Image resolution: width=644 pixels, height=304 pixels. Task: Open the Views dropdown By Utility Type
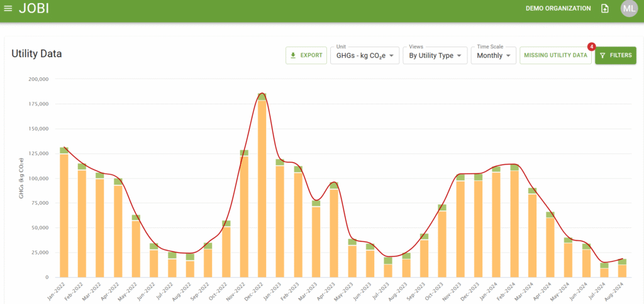point(435,55)
